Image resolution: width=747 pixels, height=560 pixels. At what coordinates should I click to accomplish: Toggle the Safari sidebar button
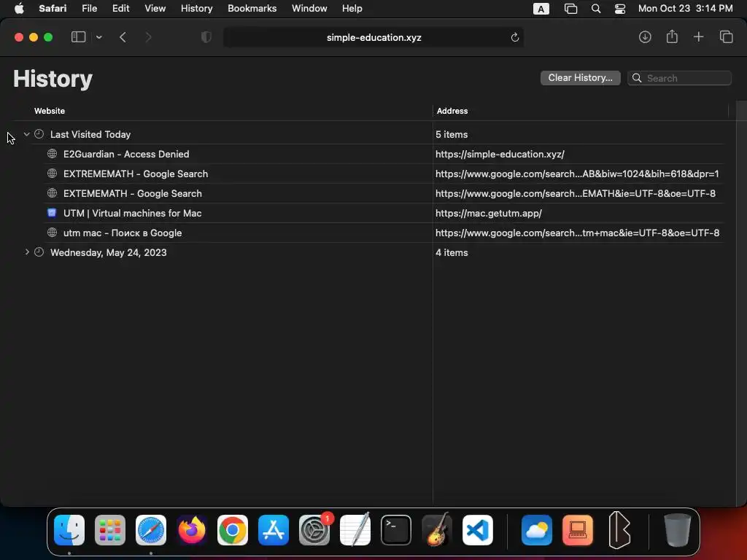tap(78, 37)
